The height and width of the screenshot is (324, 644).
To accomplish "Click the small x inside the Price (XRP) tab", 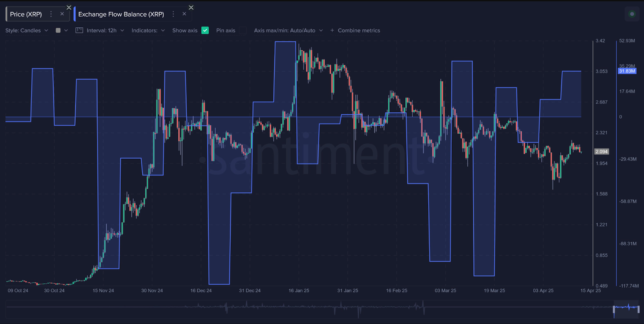I will tap(62, 14).
